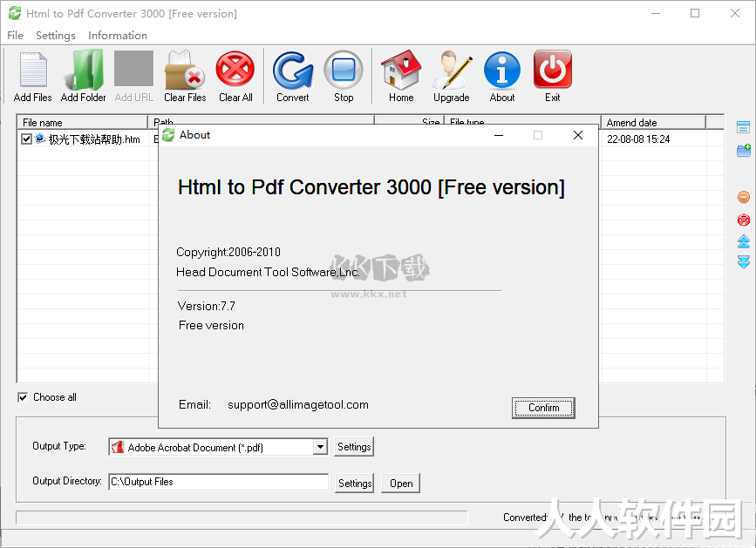Image resolution: width=756 pixels, height=548 pixels.
Task: Click the blue list icon in the right sidebar
Action: (744, 127)
